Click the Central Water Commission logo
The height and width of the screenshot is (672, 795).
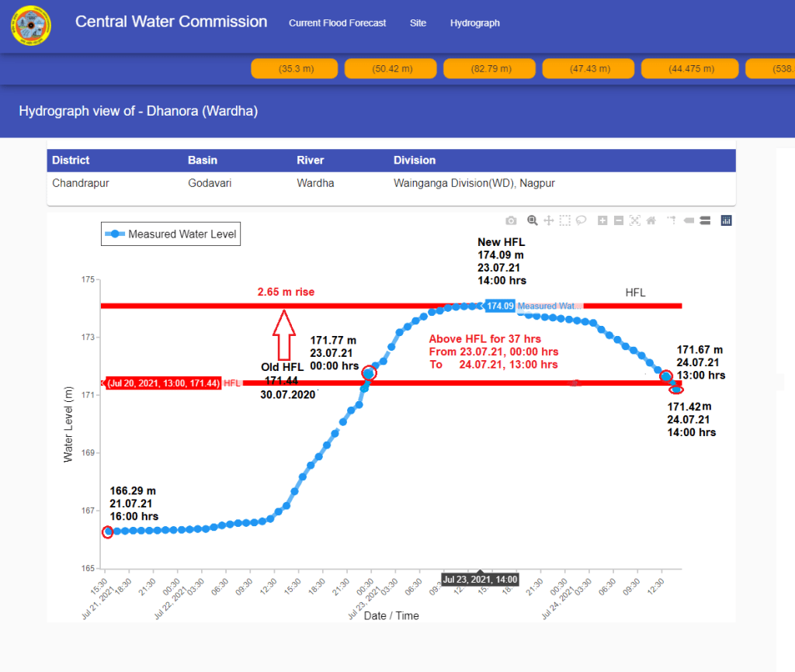(x=30, y=26)
